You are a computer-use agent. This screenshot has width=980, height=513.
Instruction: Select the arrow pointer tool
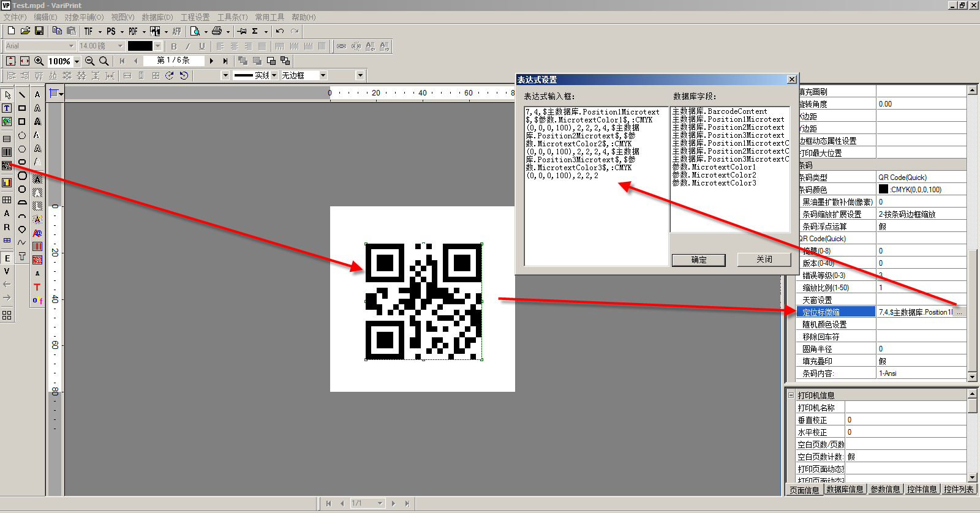tap(7, 95)
